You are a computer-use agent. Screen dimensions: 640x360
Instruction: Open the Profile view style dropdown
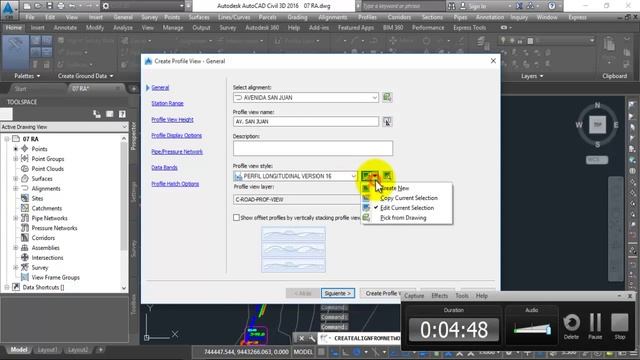[353, 176]
